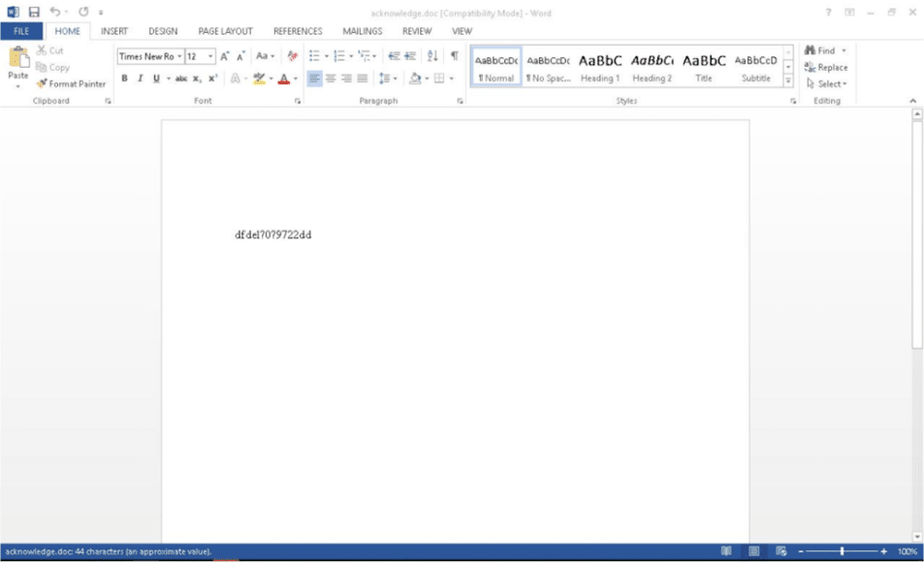
Task: Apply the yellow text highlight color
Action: (259, 78)
